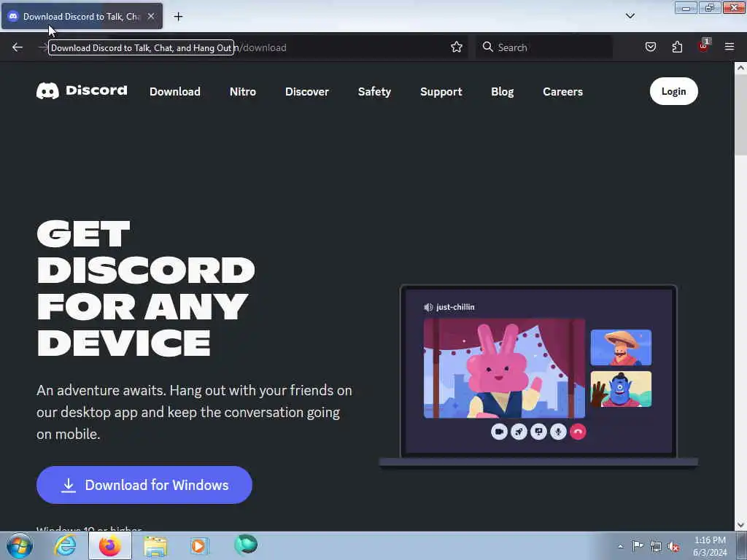Open the Blog link
747x560 pixels.
(x=503, y=91)
